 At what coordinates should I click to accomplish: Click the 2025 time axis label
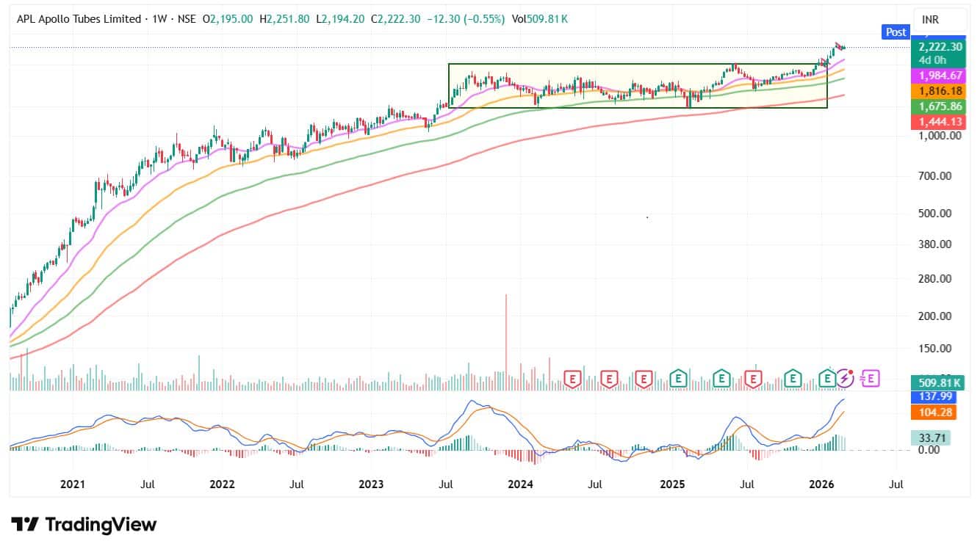tap(671, 484)
